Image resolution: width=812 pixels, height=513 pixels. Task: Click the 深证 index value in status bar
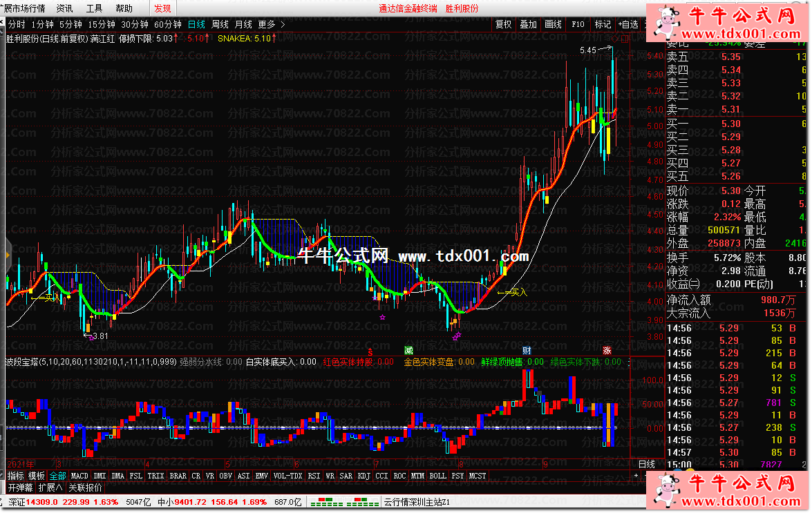42,502
